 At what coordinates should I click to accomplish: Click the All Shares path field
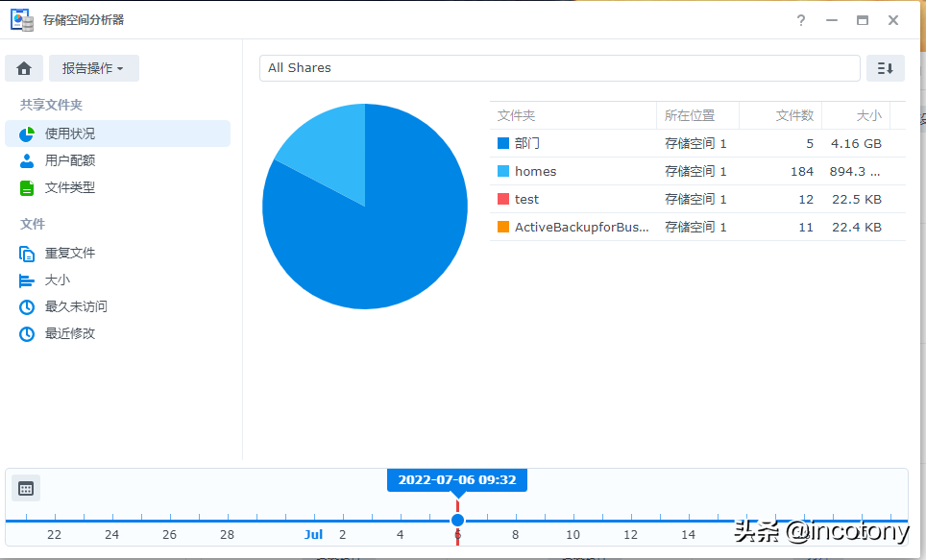tap(559, 68)
